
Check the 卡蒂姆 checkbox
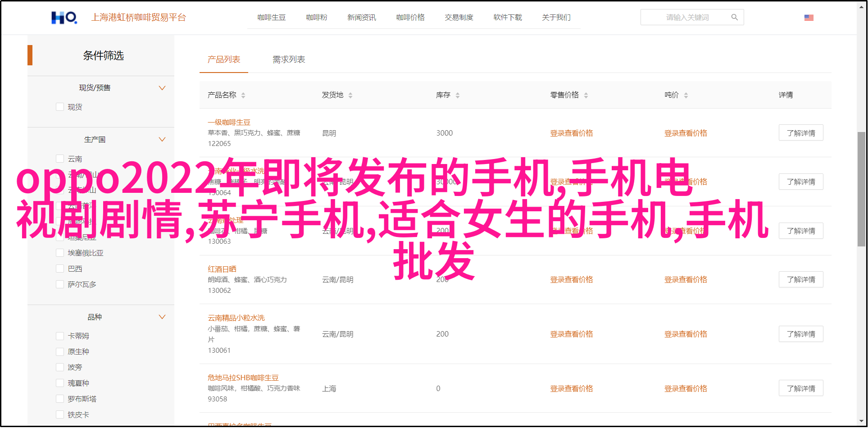click(60, 336)
